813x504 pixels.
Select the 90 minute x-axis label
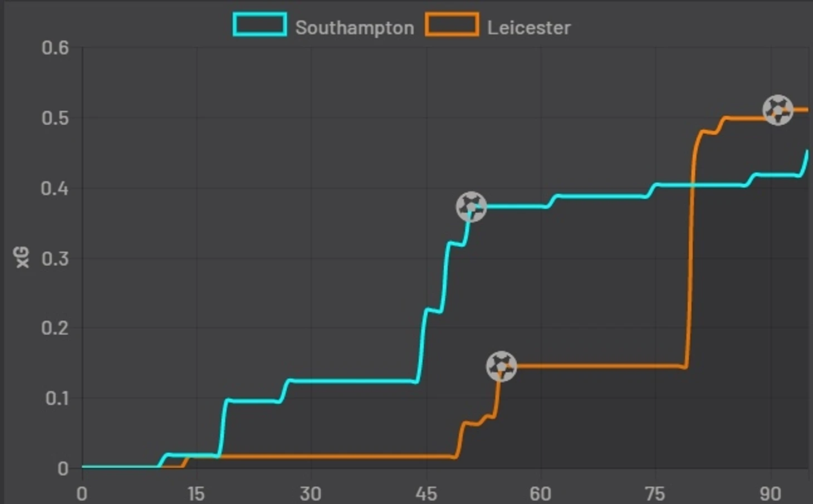(x=771, y=493)
